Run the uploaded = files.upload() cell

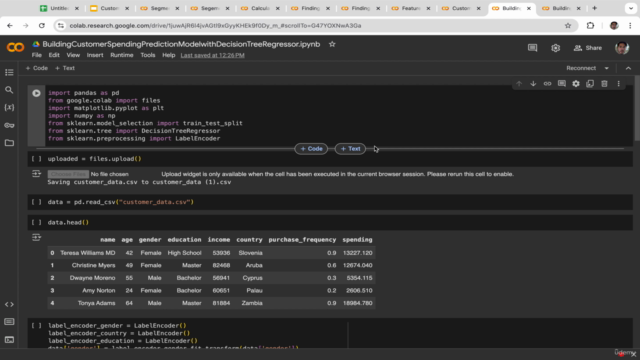point(36,159)
